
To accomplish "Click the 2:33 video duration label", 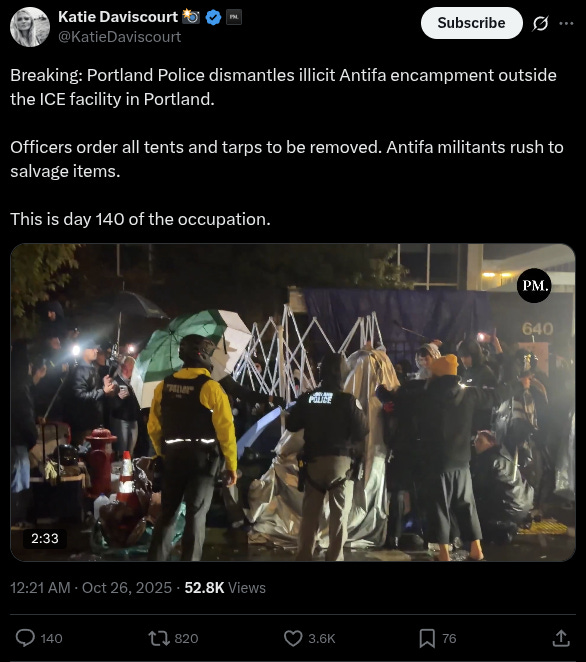I will pos(45,538).
